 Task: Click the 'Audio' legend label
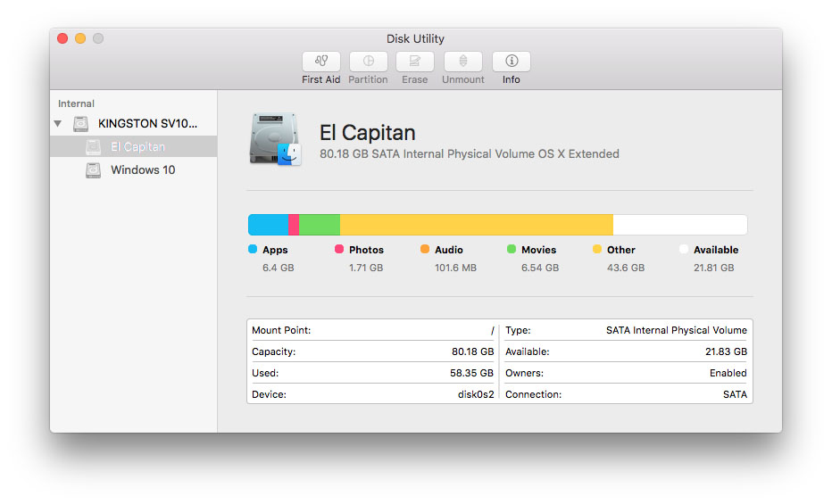point(449,250)
